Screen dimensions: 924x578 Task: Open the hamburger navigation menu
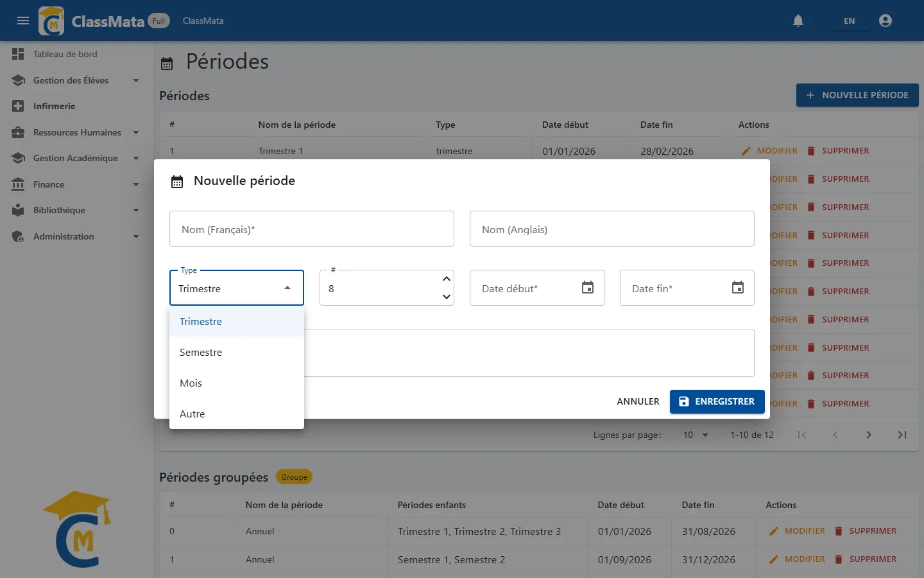(23, 21)
